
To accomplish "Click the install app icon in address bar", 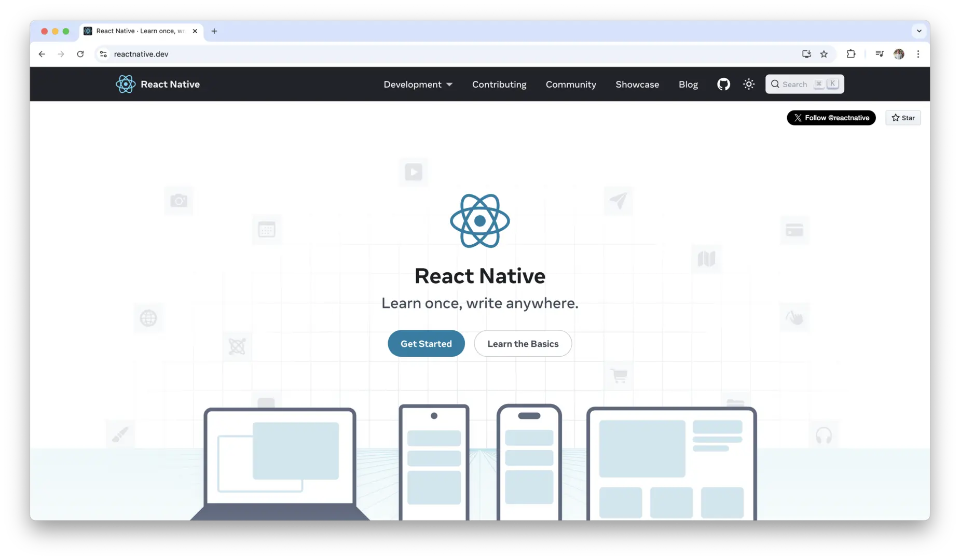I will [x=806, y=54].
